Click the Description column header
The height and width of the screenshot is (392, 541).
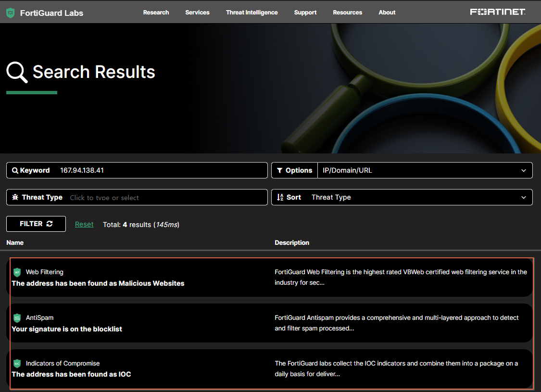292,242
